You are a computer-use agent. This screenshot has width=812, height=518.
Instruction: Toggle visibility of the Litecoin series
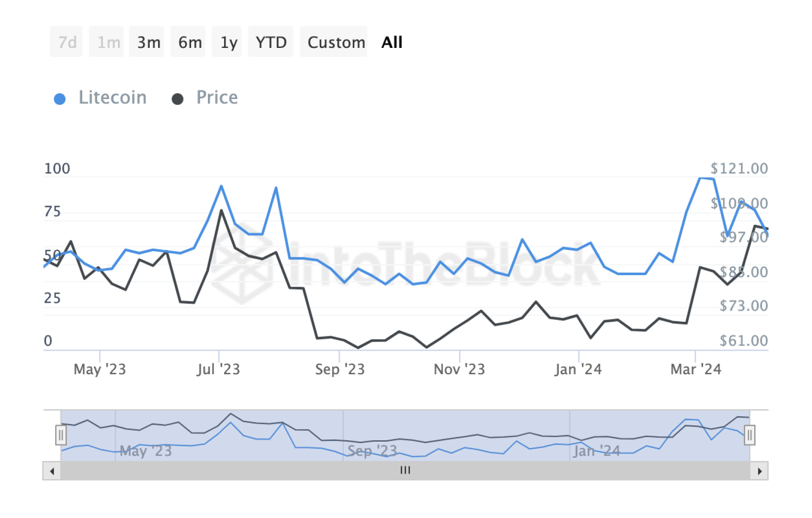click(x=113, y=97)
